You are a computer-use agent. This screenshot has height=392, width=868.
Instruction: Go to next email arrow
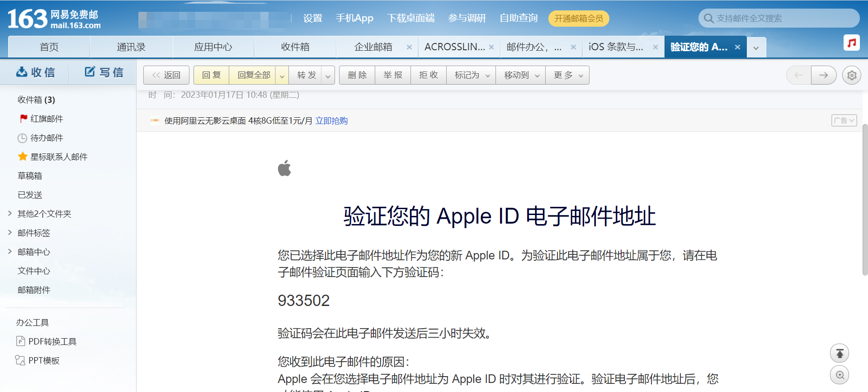tap(824, 75)
